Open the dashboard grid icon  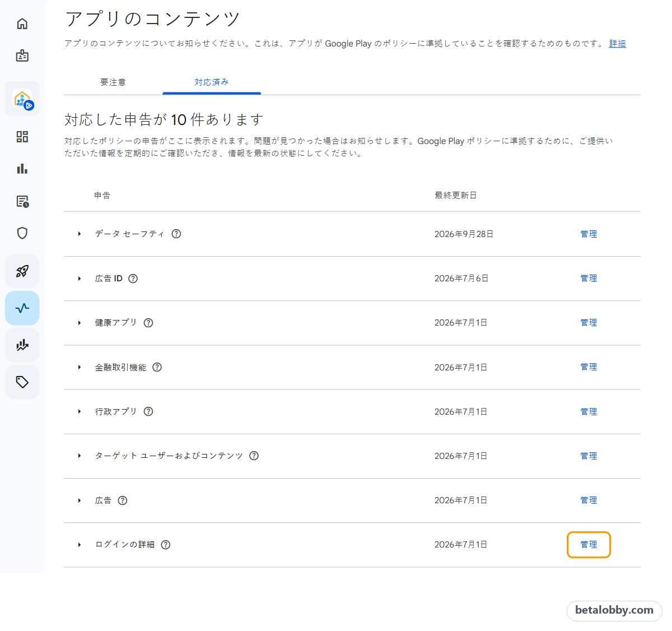click(22, 137)
